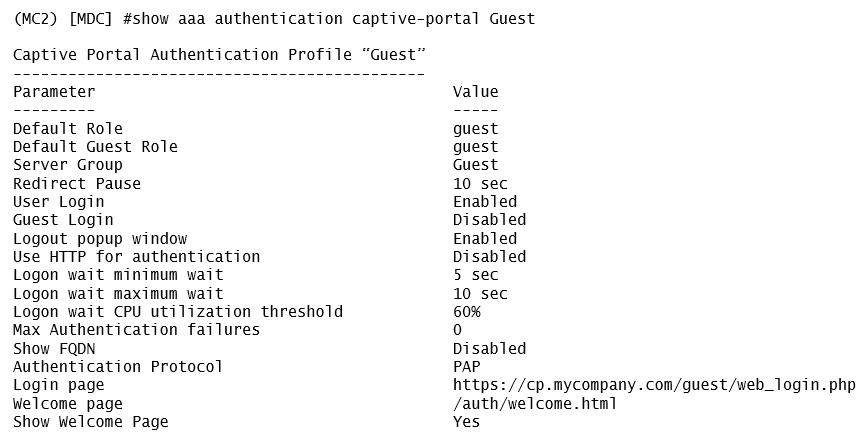Viewport: 866px width, 440px height.
Task: Click the Logout popup window parameter label
Action: (x=100, y=239)
